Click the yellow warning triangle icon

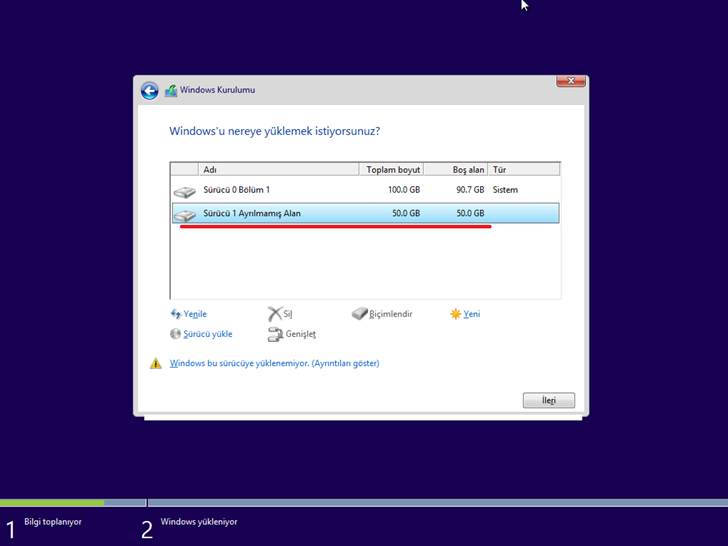coord(156,363)
